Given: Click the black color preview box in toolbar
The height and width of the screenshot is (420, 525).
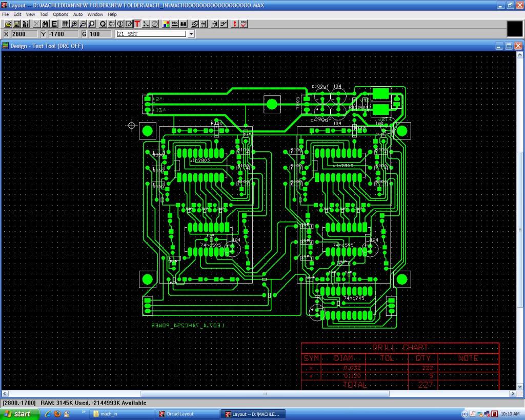Looking at the screenshot, I should (515, 29).
